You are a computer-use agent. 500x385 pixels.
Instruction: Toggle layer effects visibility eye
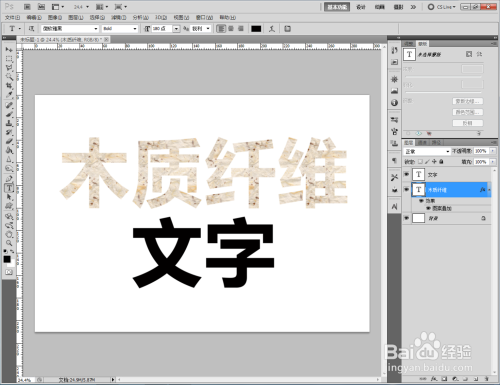pos(421,201)
